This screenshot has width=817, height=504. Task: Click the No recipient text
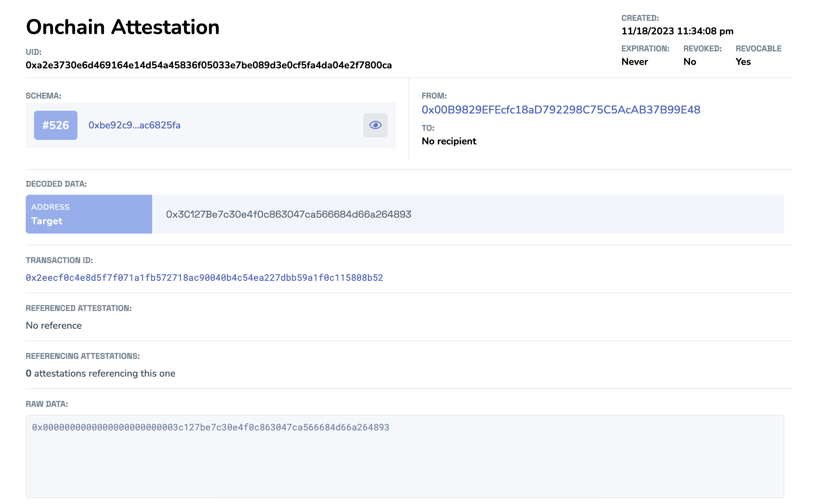[x=449, y=141]
